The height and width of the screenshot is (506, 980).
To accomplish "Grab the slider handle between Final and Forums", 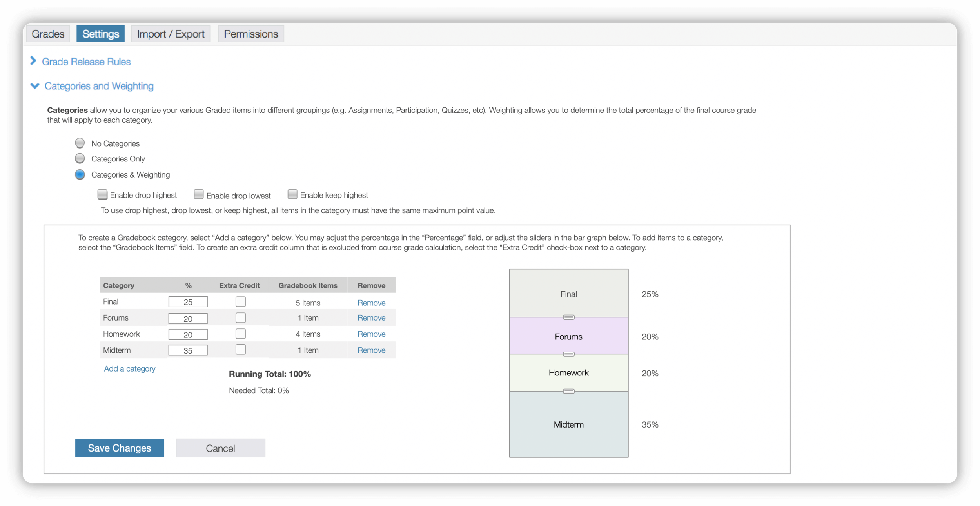I will pyautogui.click(x=568, y=317).
